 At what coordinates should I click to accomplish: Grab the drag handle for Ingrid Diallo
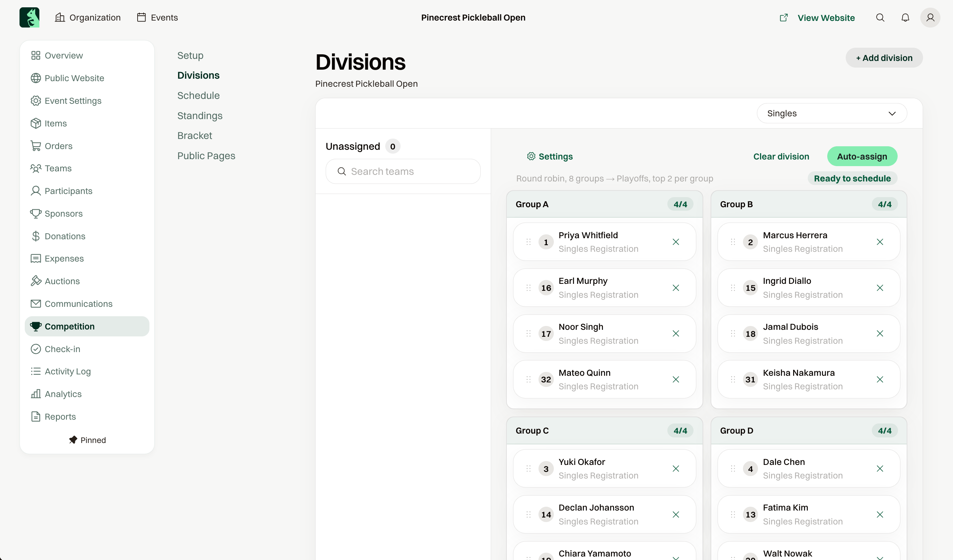[733, 288]
